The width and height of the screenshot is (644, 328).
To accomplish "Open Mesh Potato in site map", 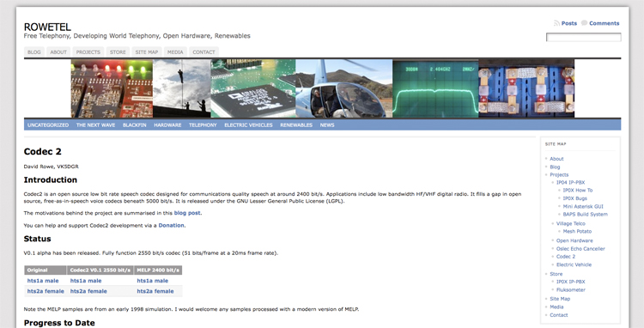I will (x=577, y=232).
